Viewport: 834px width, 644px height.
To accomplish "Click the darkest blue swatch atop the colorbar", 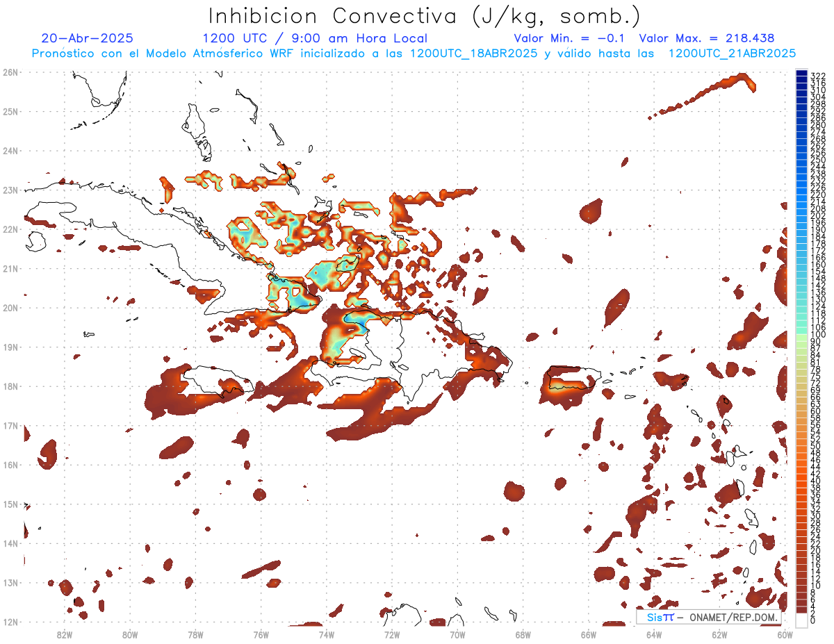I will [x=801, y=72].
